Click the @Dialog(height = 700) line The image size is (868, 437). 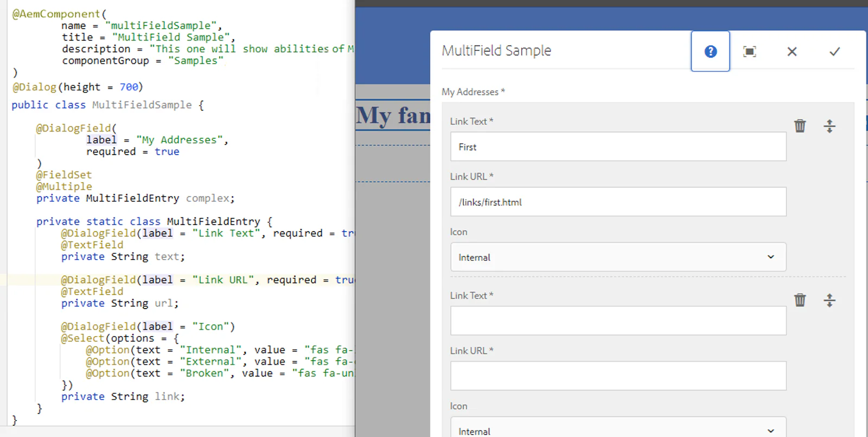78,87
